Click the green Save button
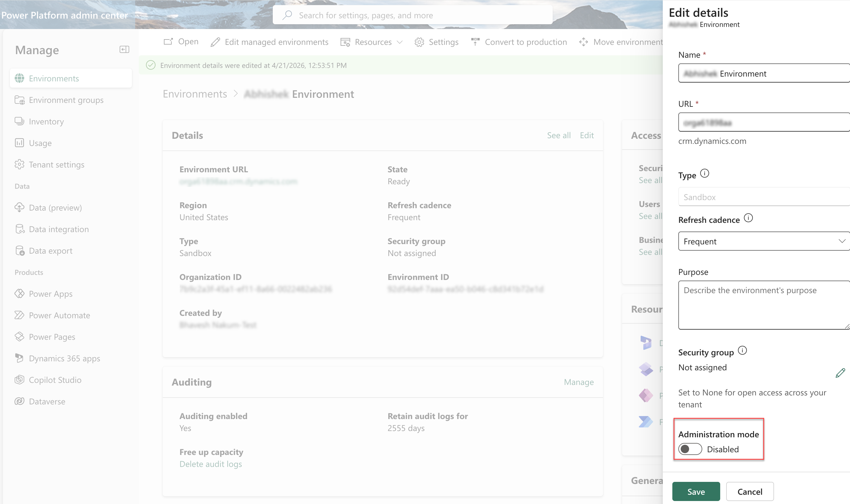Screen dimensions: 850x504 pos(695,491)
